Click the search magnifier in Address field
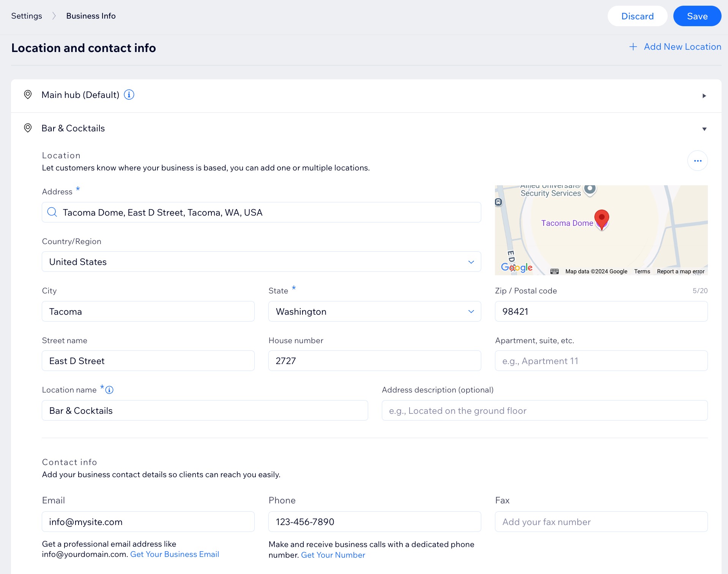 click(52, 212)
